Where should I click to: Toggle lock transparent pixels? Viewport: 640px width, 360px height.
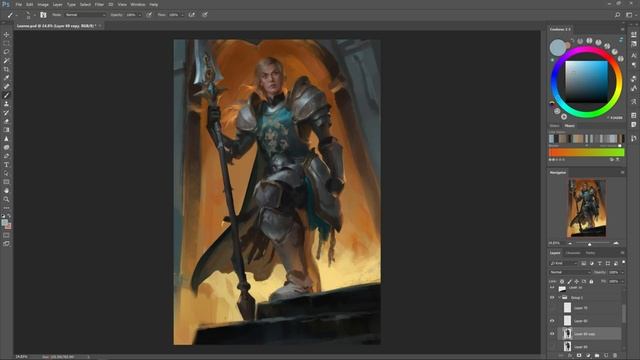click(x=562, y=281)
